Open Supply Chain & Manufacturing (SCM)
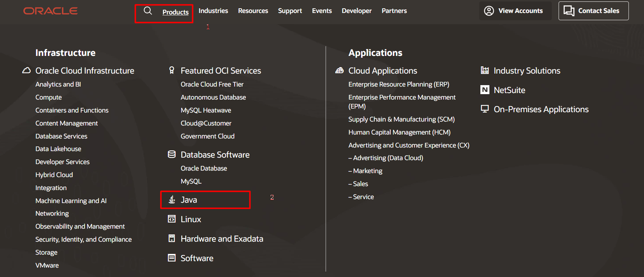Screen dimensions: 644x277 coord(401,119)
